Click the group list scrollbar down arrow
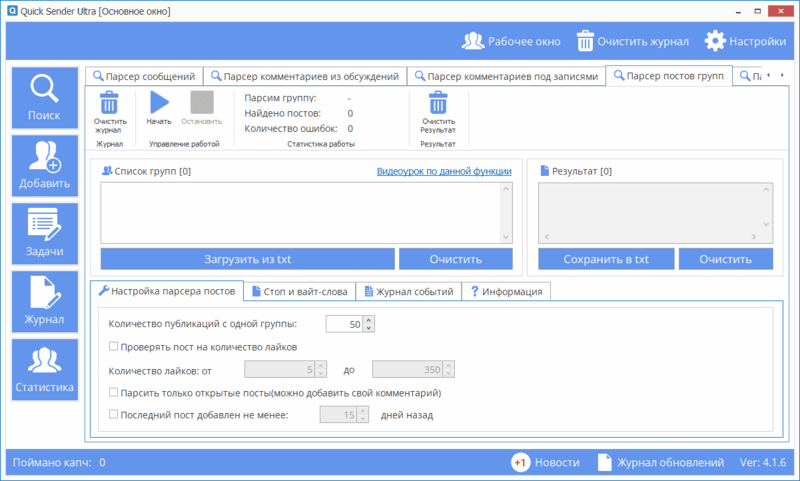Screen dimensions: 800x481 pyautogui.click(x=505, y=237)
